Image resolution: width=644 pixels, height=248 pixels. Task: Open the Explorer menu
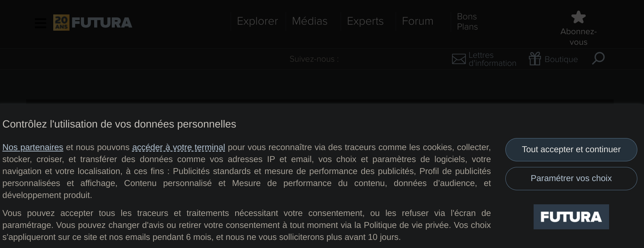tap(257, 21)
